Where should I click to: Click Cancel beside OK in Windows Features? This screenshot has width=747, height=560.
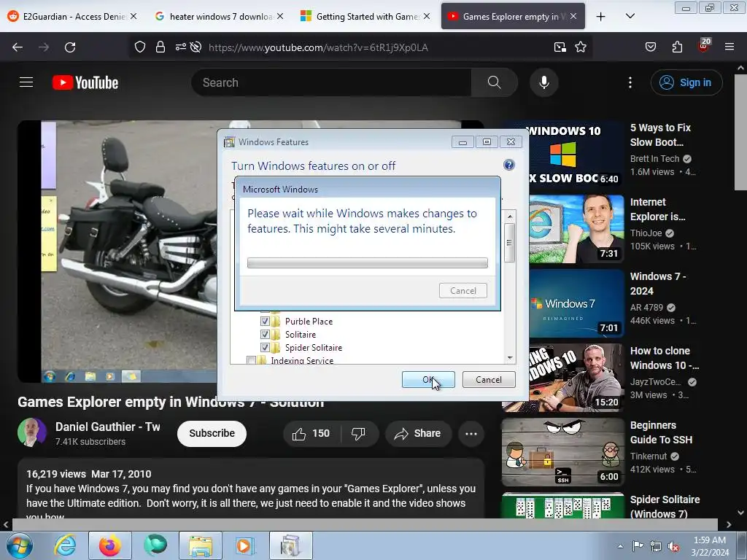489,379
